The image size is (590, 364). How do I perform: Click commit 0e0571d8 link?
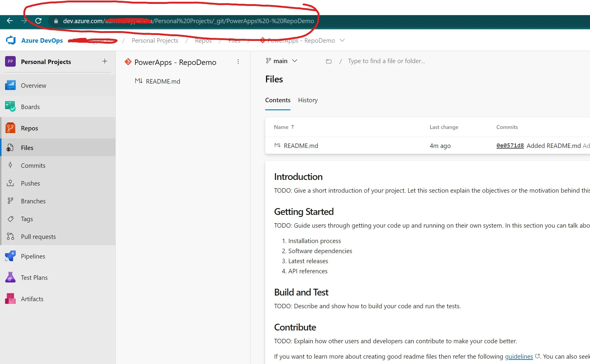pyautogui.click(x=510, y=146)
